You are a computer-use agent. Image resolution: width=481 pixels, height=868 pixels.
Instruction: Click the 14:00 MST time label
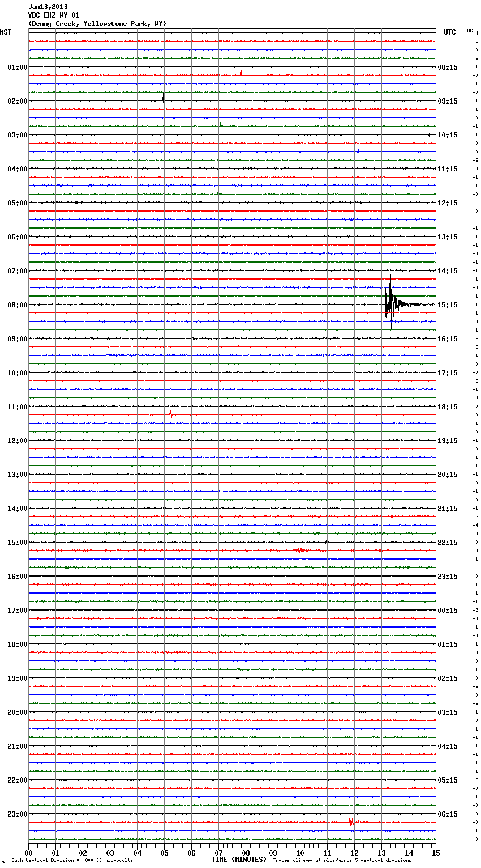[x=18, y=509]
